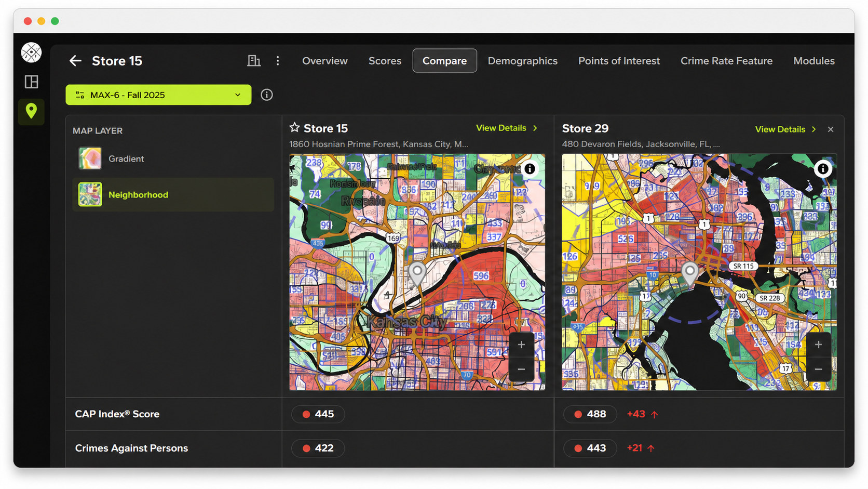Select the Neighborhood map layer
Image resolution: width=868 pixels, height=489 pixels.
click(x=173, y=195)
